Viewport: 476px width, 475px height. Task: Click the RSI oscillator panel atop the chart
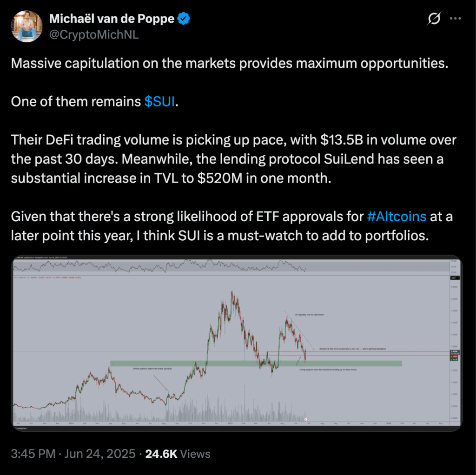pos(231,266)
